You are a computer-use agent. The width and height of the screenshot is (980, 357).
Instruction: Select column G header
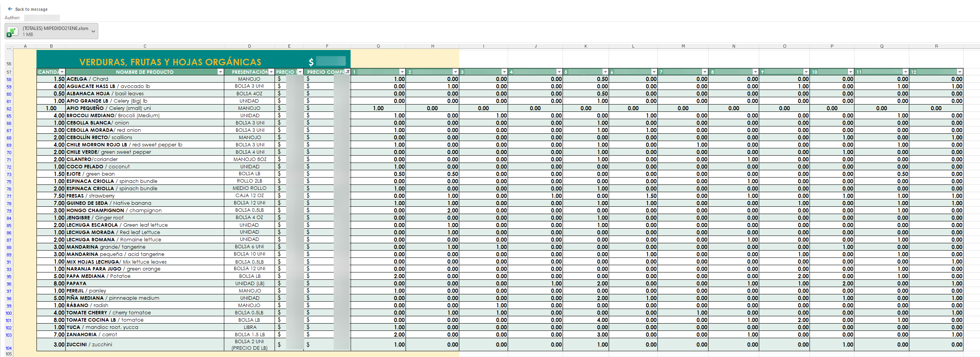click(378, 46)
